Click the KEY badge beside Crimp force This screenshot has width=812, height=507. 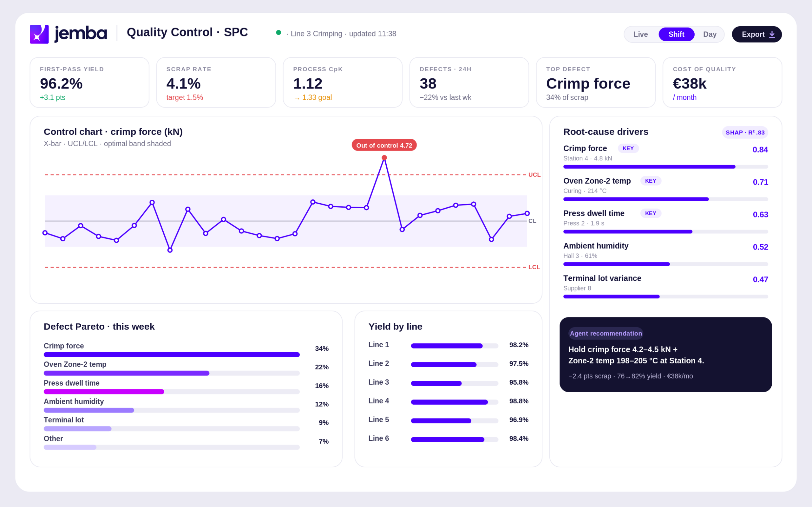tap(628, 148)
